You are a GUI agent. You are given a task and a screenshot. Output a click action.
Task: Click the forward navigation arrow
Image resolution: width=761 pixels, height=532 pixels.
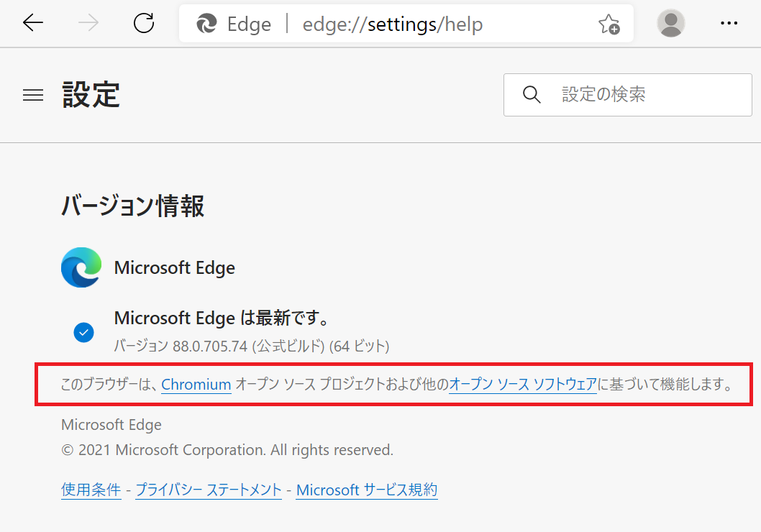[x=88, y=23]
